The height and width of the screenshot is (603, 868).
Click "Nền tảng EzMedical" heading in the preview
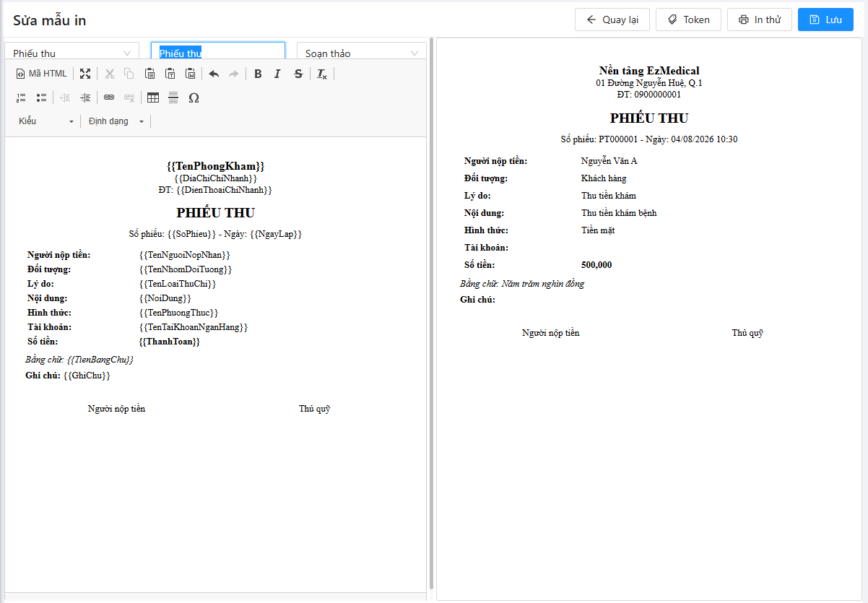pos(649,71)
